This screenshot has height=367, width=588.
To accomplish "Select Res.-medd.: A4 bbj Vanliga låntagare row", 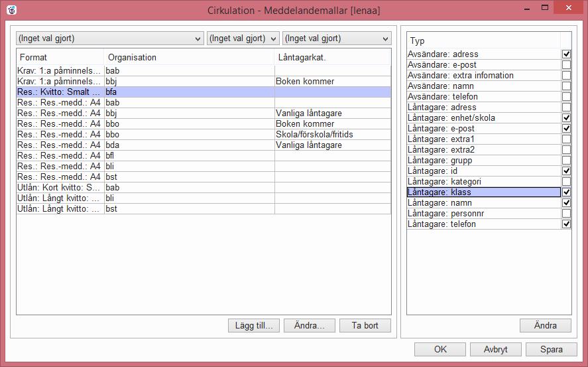I will [x=204, y=113].
